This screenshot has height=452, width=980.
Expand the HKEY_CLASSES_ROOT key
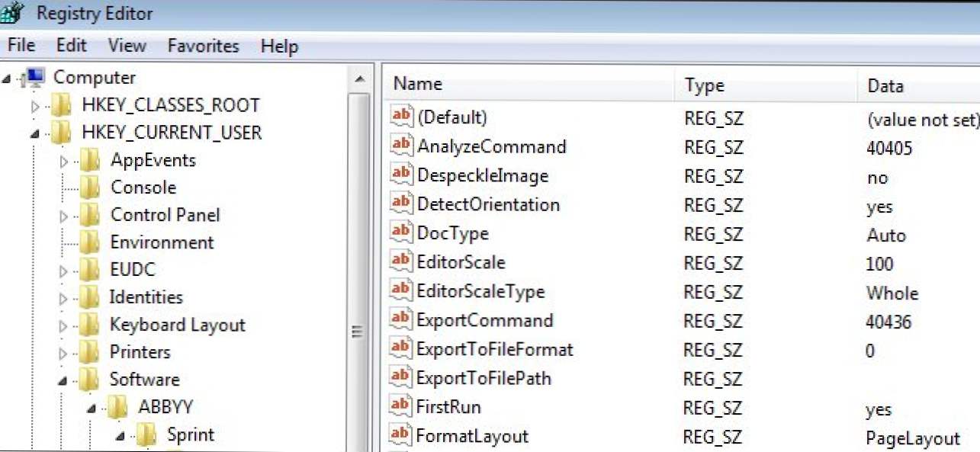35,106
